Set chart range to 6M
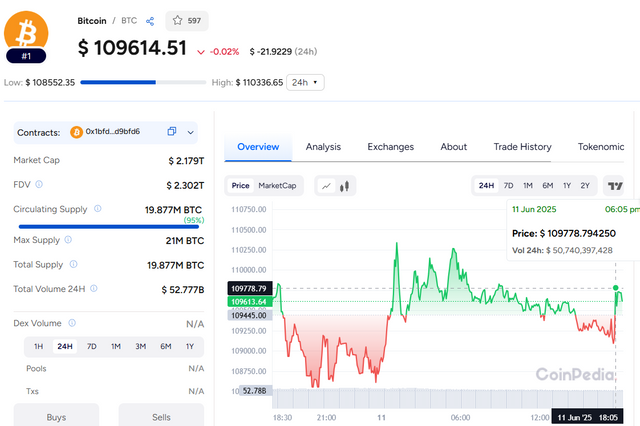Viewport: 640px width, 426px height. tap(548, 186)
